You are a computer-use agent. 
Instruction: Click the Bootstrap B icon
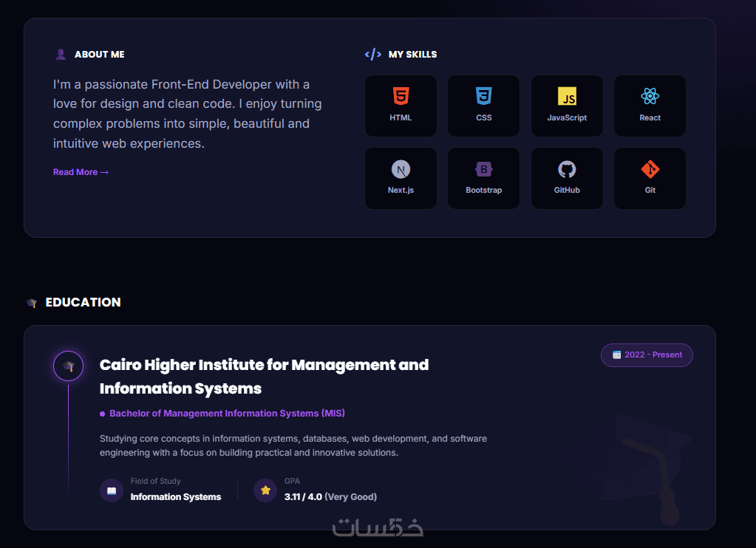click(x=483, y=169)
